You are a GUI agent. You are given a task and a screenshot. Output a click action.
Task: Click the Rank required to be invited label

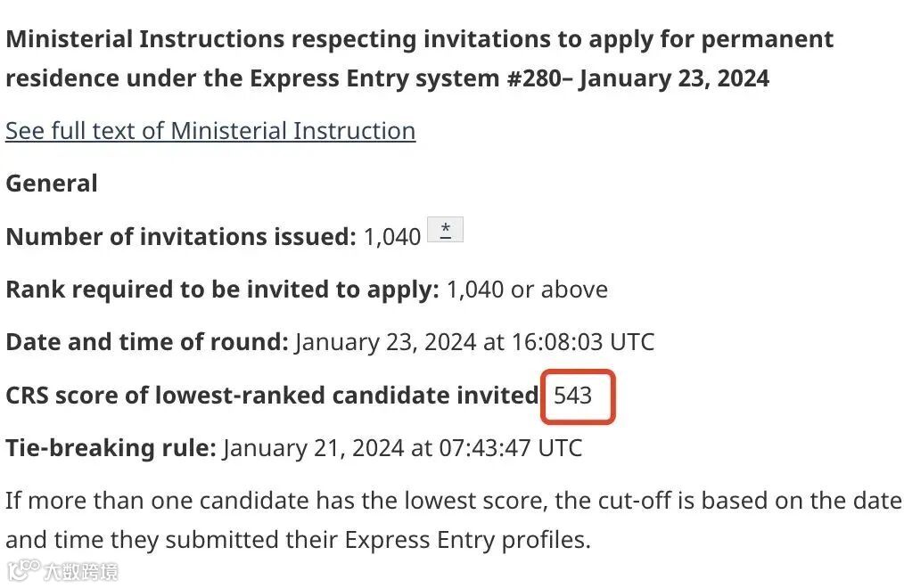[x=223, y=290]
